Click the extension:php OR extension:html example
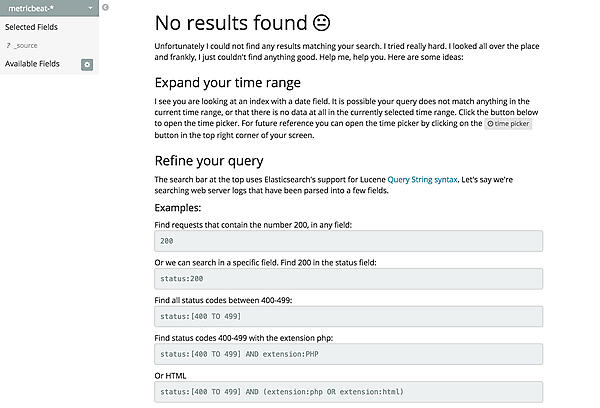This screenshot has width=600, height=408. pos(348,391)
